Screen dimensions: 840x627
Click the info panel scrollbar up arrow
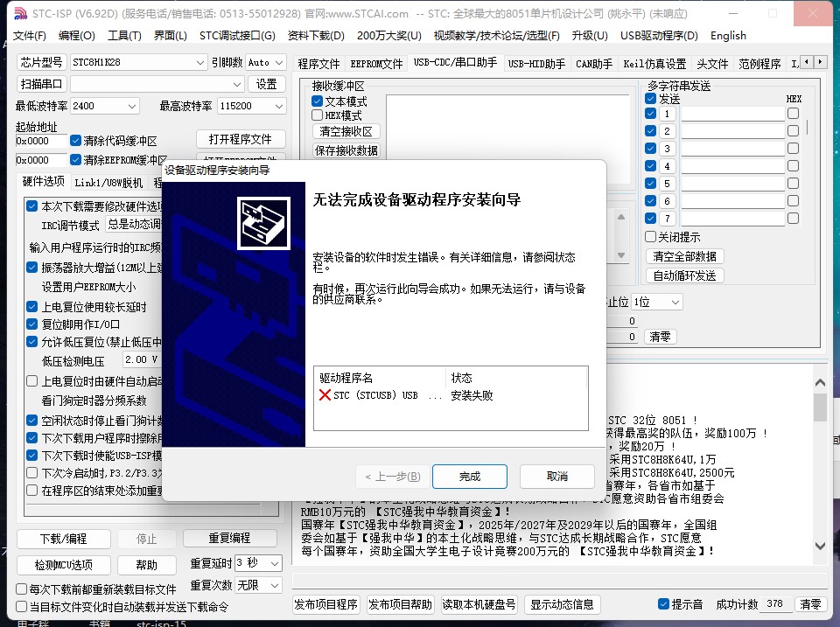pyautogui.click(x=820, y=382)
